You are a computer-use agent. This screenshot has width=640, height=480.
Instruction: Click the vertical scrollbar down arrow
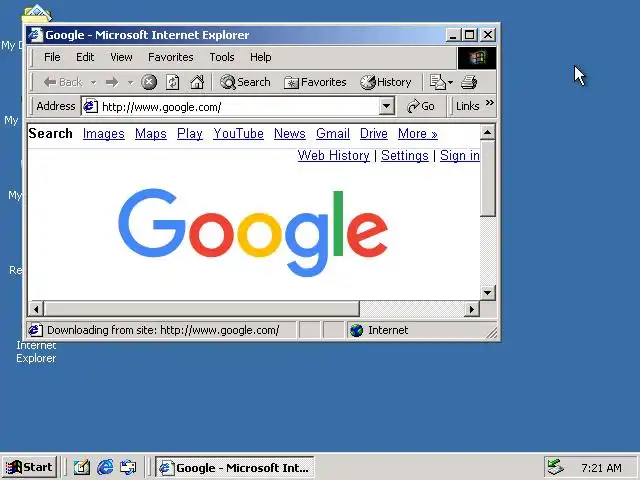point(488,292)
